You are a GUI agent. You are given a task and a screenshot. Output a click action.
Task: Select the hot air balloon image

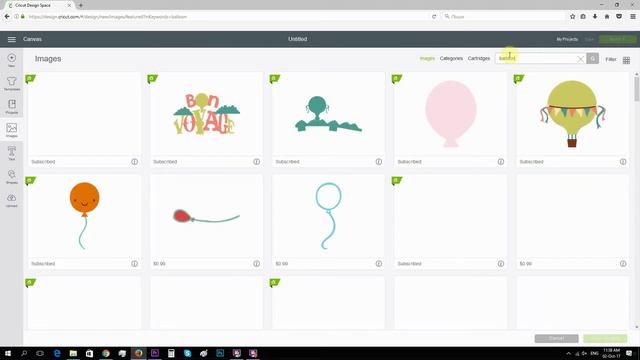[x=572, y=114]
